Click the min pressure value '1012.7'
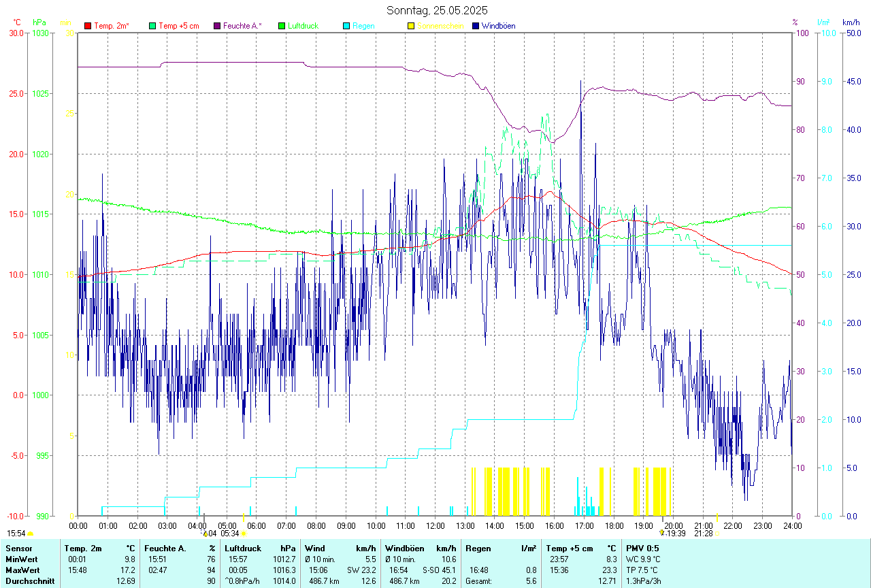Screen dimensions: 871x588 pyautogui.click(x=284, y=559)
